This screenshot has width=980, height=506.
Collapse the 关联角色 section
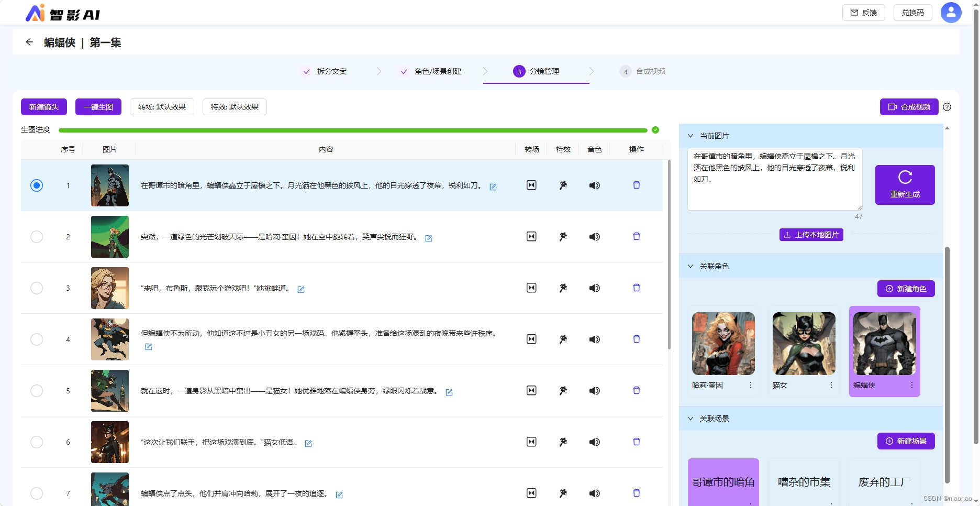click(x=691, y=266)
